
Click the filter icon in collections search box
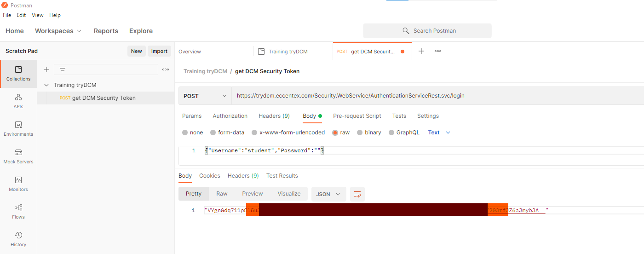(x=63, y=69)
